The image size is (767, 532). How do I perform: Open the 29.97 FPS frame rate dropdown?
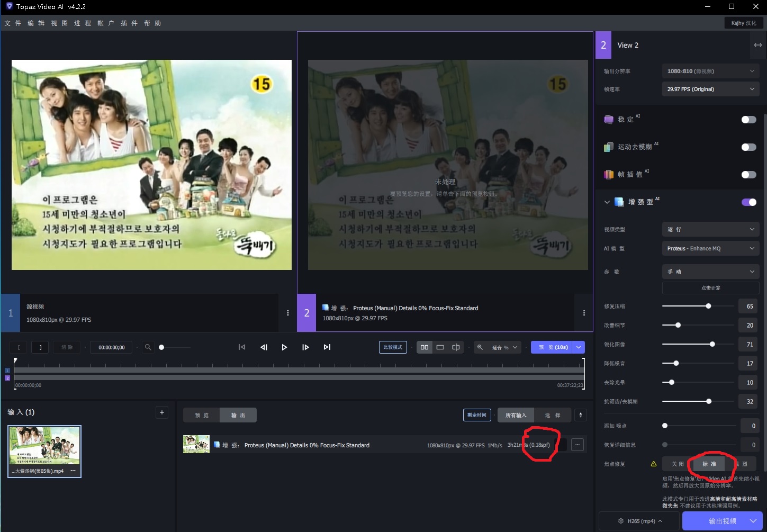point(710,89)
